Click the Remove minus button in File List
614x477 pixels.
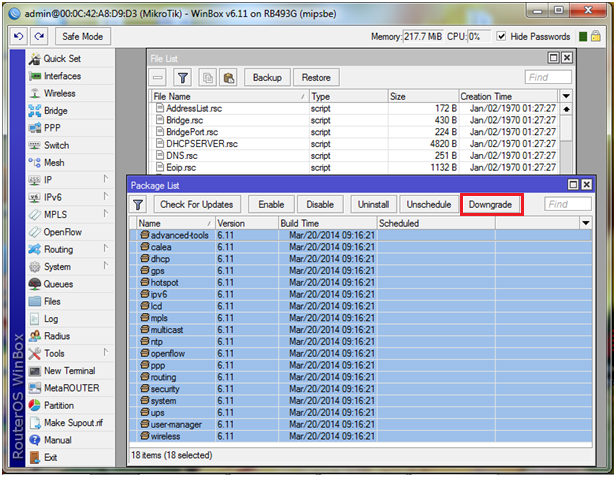(157, 78)
